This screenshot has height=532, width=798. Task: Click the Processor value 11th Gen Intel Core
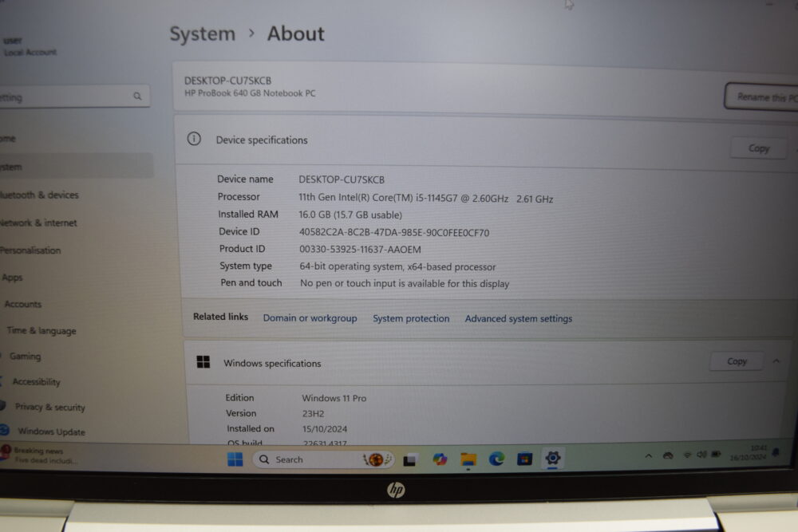425,199
